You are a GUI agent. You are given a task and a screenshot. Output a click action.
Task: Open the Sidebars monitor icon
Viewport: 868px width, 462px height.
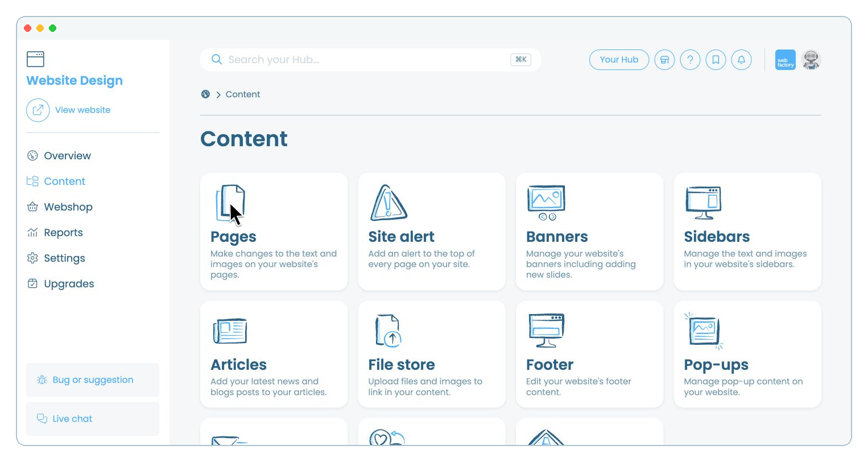[704, 203]
